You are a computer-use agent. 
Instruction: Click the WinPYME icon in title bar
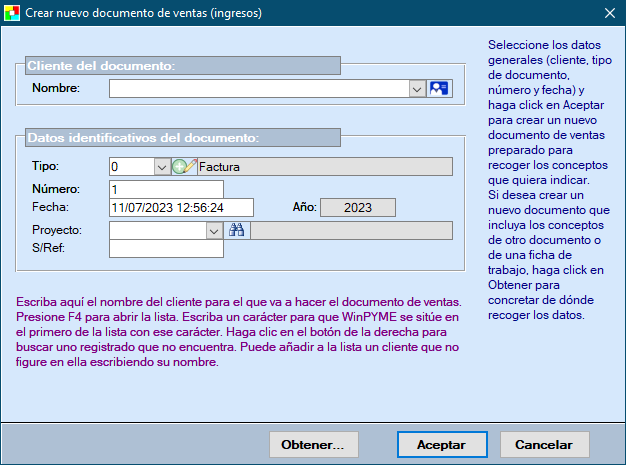point(12,12)
